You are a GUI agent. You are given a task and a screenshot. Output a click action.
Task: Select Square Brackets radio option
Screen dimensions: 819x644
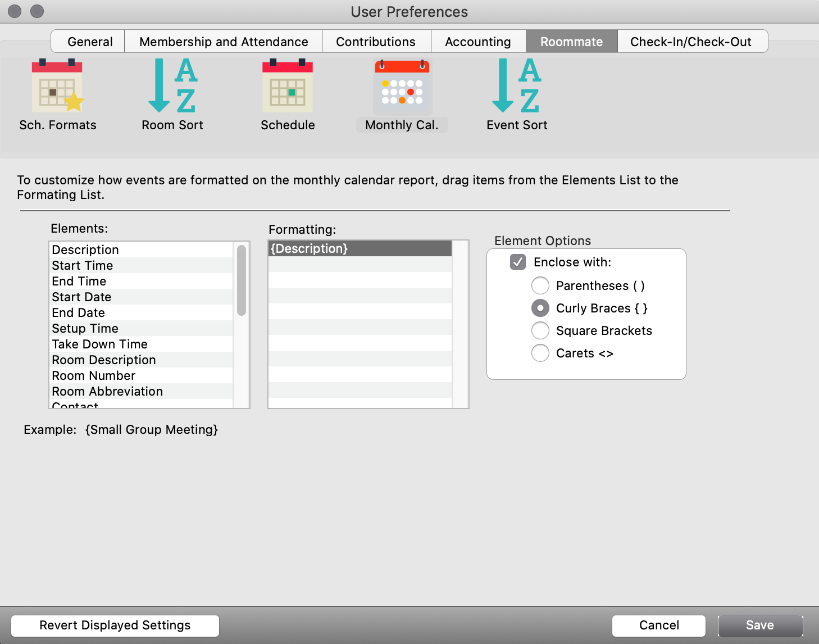pyautogui.click(x=540, y=330)
